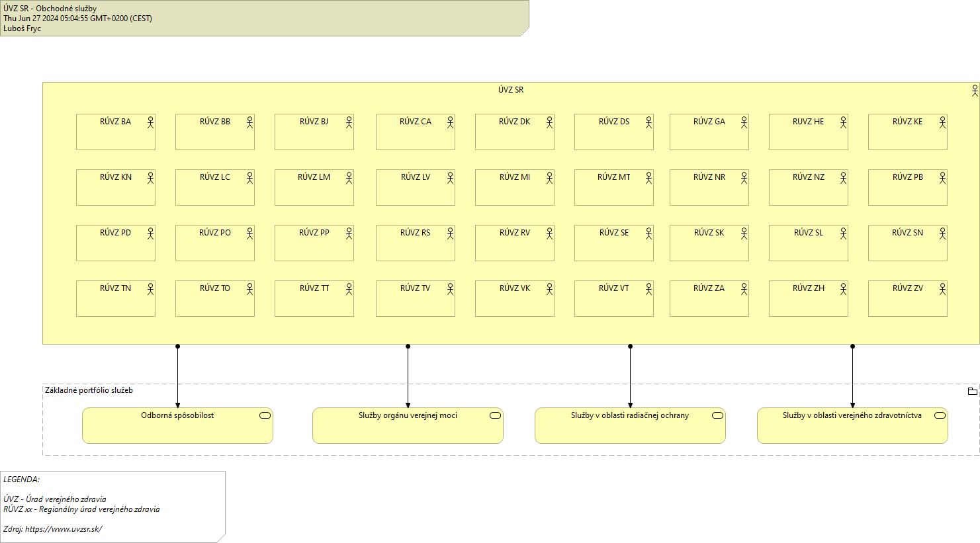980x543 pixels.
Task: Select the RÚVZ TN actor box
Action: pyautogui.click(x=116, y=299)
